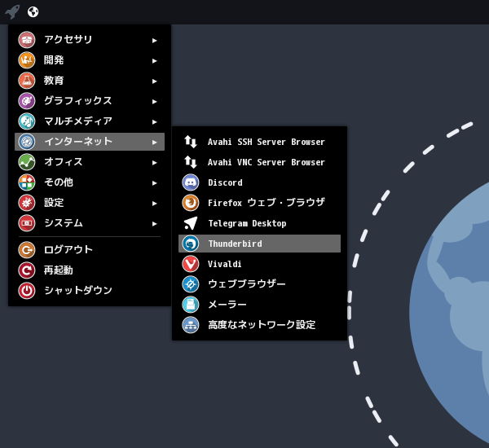Click the その他 category icon
Image resolution: width=489 pixels, height=448 pixels.
pyautogui.click(x=27, y=182)
